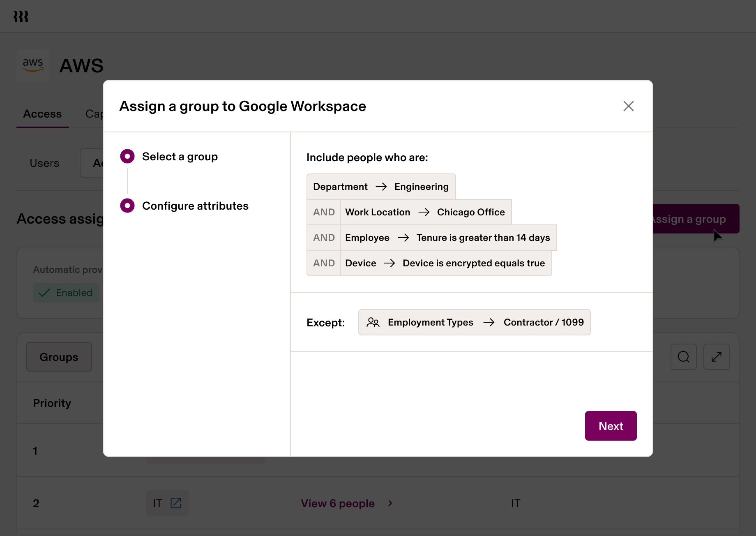Screen dimensions: 756x536
Task: Click the Employment Types exception chip
Action: [474, 322]
